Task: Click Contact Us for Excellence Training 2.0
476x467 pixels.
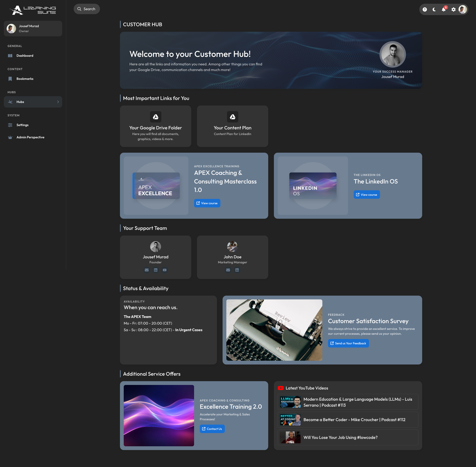Action: [x=212, y=428]
